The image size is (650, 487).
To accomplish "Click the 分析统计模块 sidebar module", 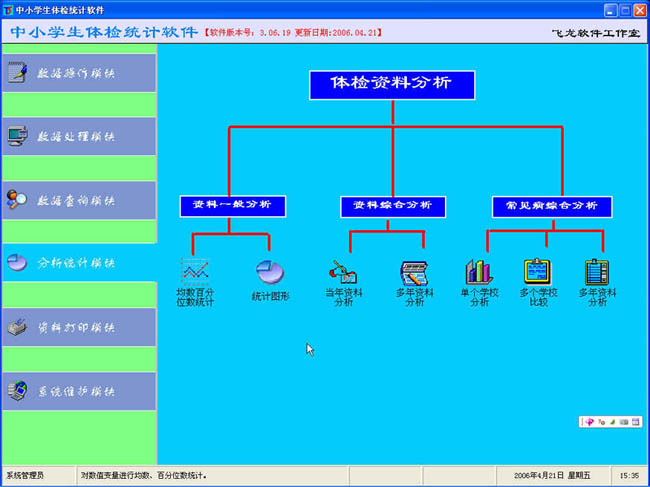I will click(x=79, y=263).
